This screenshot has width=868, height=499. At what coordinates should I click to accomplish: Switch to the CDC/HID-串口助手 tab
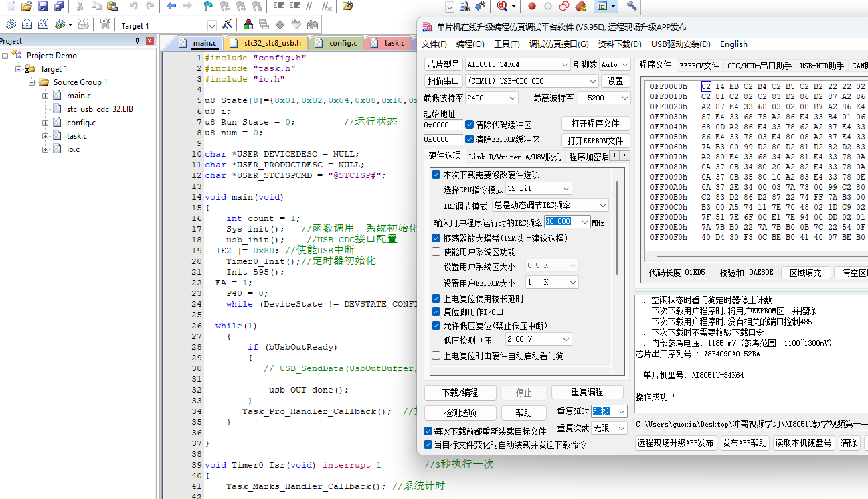(x=759, y=65)
